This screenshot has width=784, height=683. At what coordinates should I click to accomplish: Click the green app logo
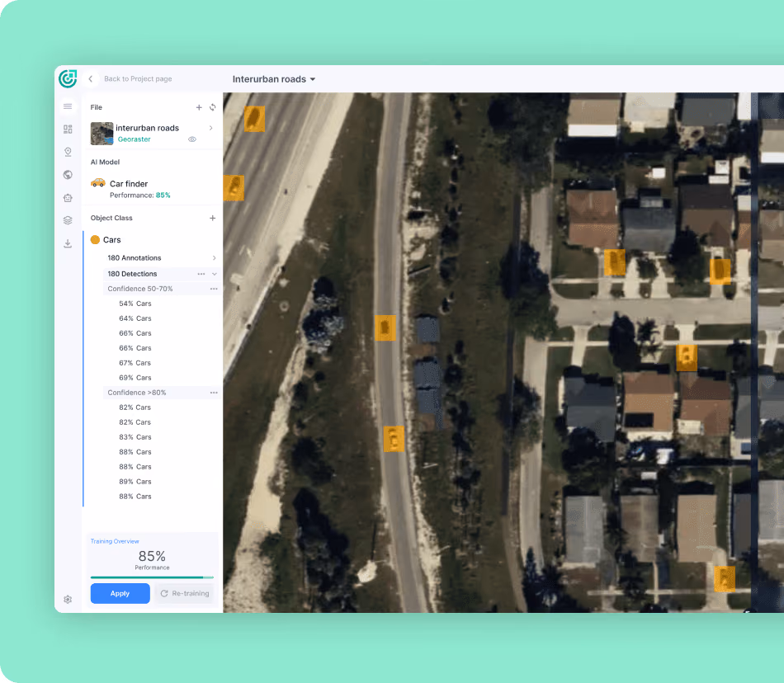pyautogui.click(x=68, y=79)
